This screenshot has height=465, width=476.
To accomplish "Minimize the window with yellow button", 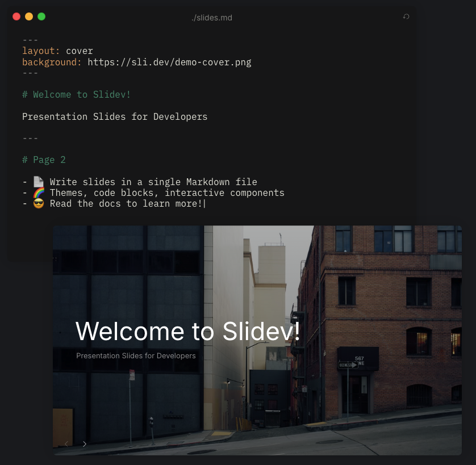I will 29,16.
